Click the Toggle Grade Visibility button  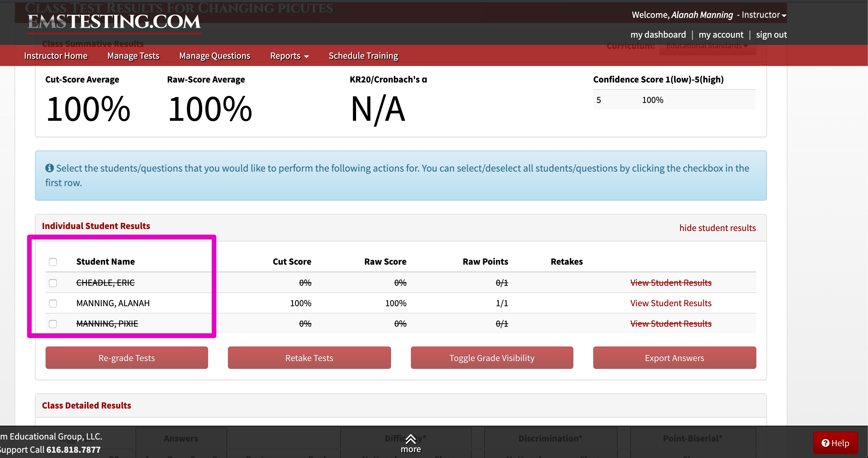(492, 358)
